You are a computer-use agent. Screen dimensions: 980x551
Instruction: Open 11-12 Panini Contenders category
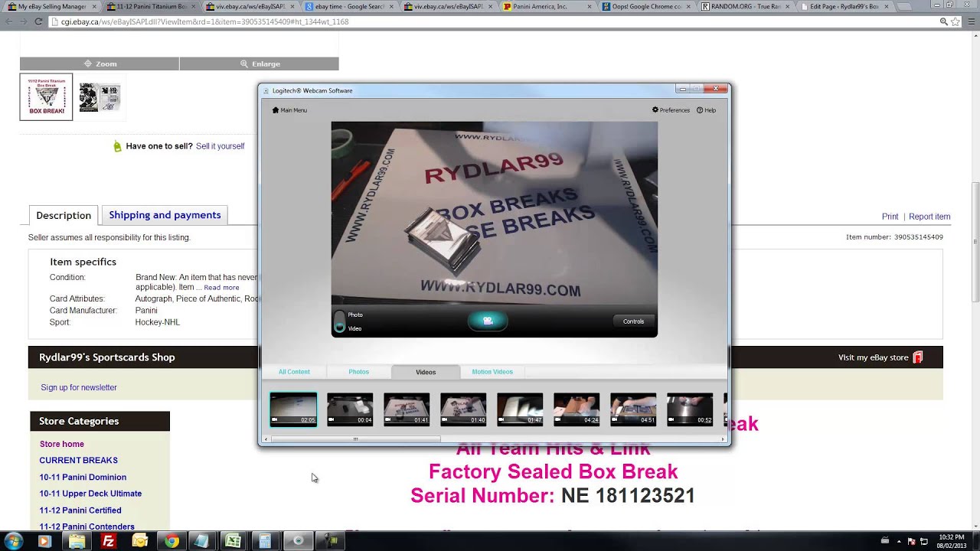point(87,527)
